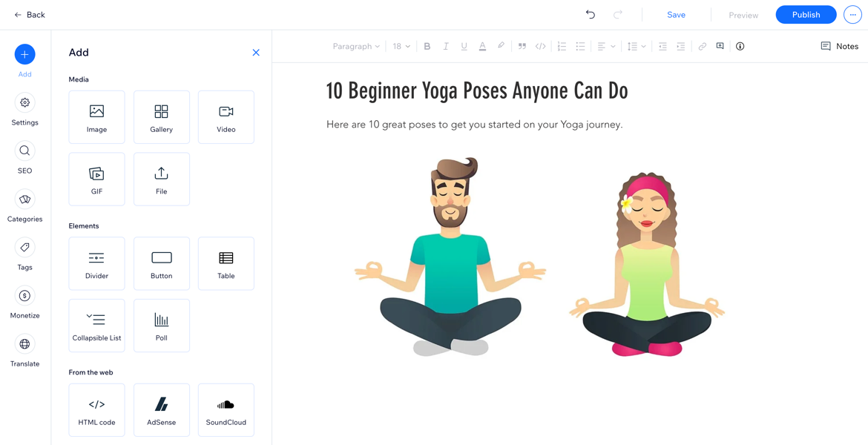
Task: Toggle bold formatting
Action: (427, 46)
